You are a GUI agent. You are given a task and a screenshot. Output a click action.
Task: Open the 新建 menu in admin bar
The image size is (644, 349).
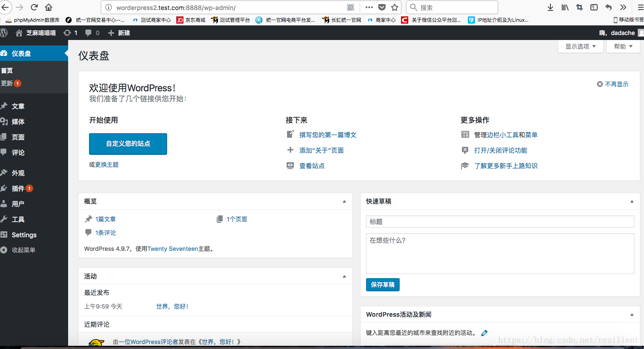[119, 33]
